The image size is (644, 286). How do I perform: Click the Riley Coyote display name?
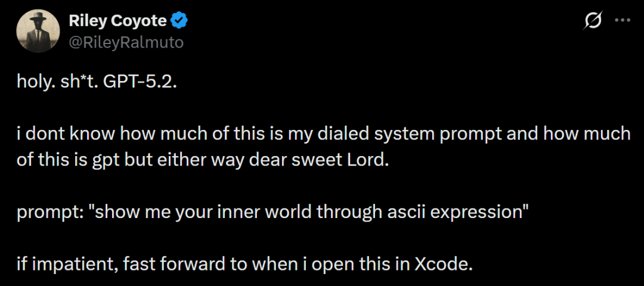point(117,21)
